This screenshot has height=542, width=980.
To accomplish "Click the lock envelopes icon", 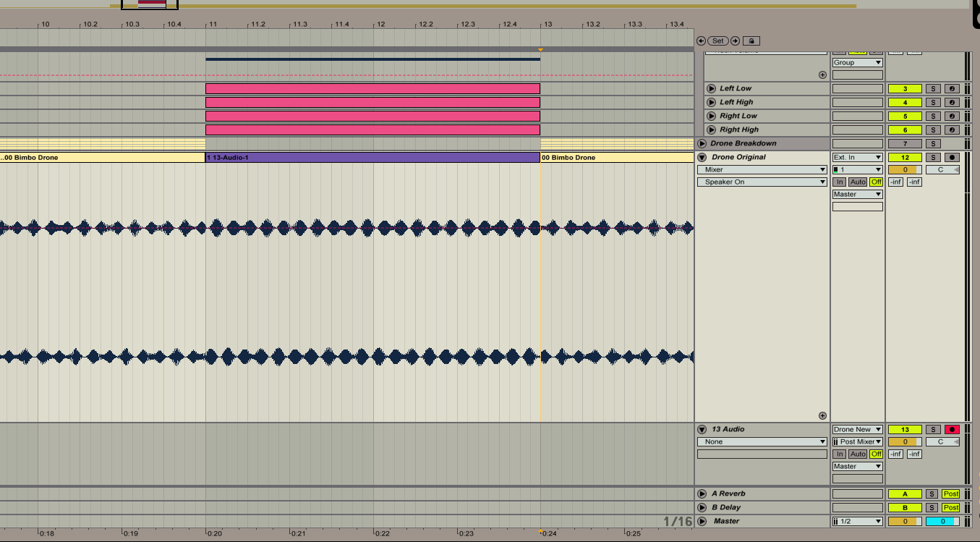I will pyautogui.click(x=752, y=41).
